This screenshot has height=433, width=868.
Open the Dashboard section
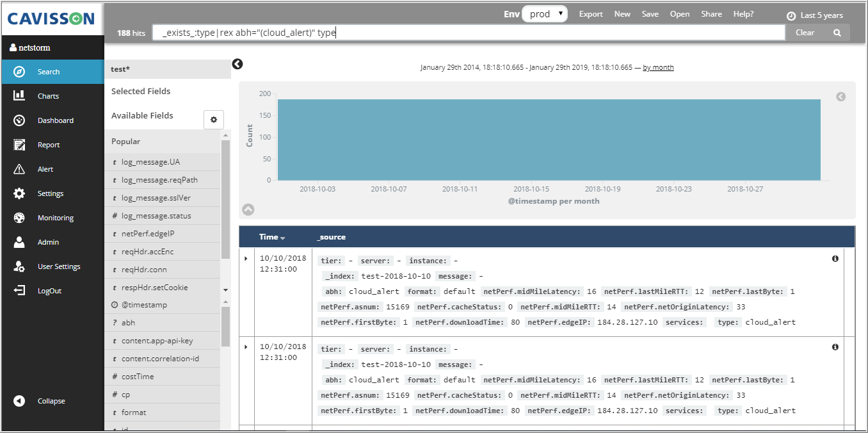point(55,120)
